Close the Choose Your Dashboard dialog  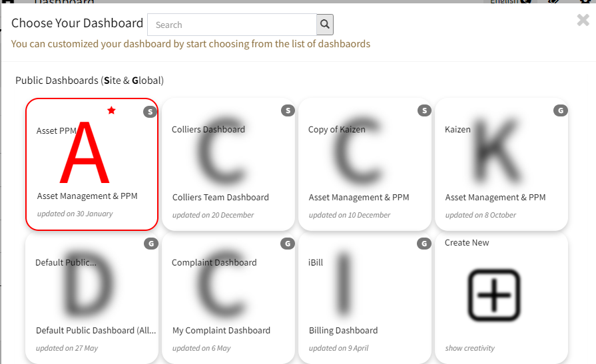point(583,21)
